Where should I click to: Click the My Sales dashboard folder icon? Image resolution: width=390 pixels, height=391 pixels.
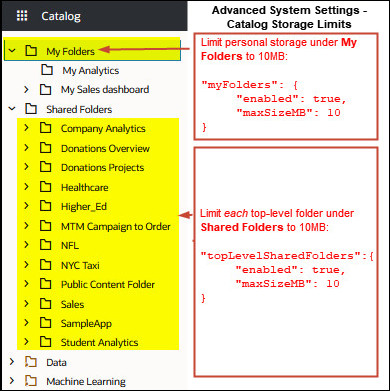click(x=45, y=89)
